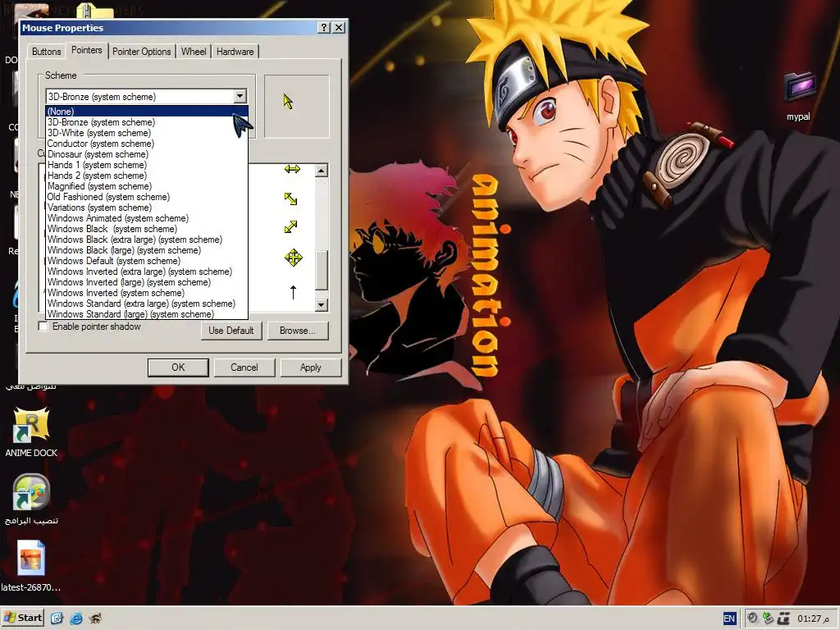Click the pointer list scrollbar thumb

click(x=322, y=270)
